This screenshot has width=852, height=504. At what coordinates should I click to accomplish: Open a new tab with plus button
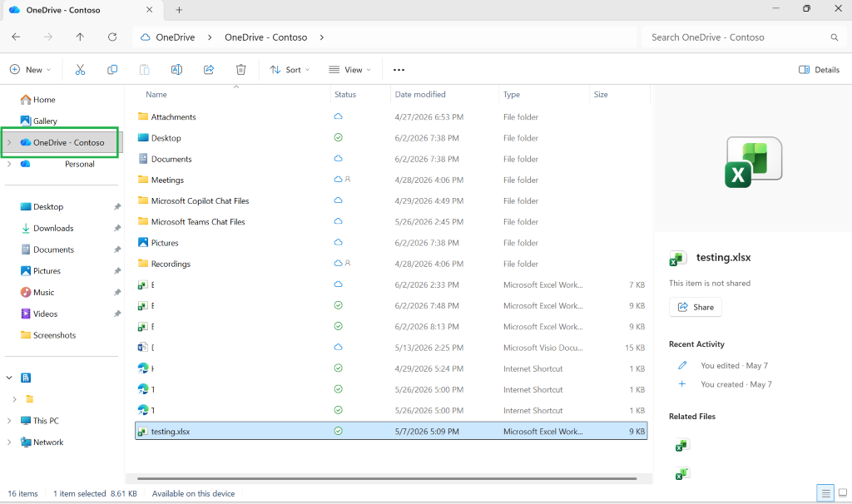tap(179, 10)
